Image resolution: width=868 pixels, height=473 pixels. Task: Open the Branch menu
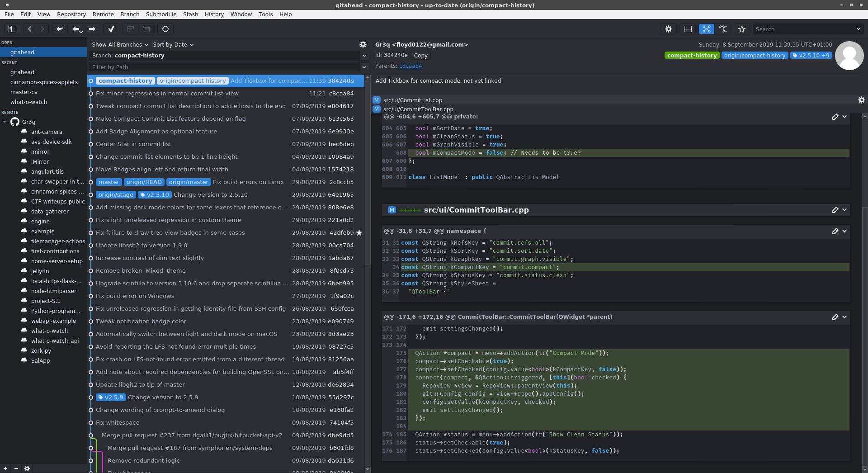point(130,14)
